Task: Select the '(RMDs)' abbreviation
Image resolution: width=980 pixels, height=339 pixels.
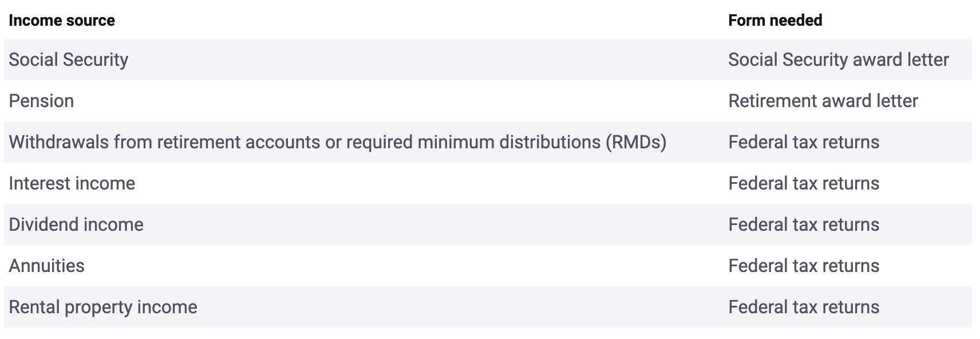Action: point(636,142)
